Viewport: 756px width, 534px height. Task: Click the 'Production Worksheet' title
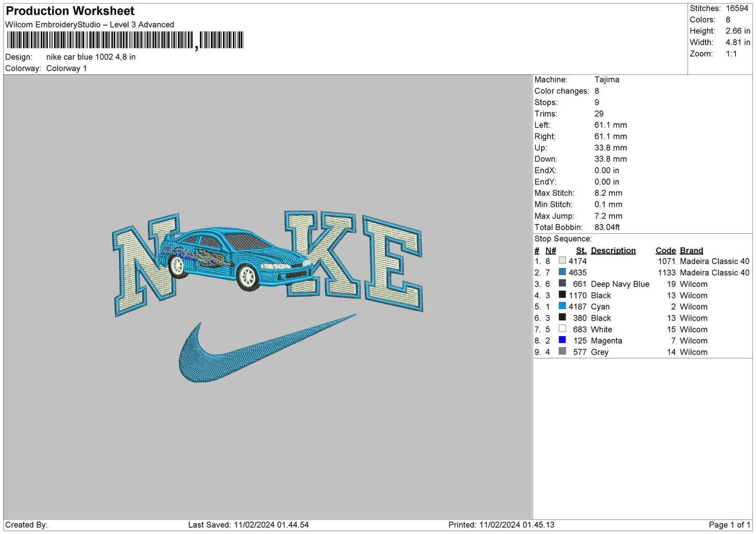coord(70,11)
